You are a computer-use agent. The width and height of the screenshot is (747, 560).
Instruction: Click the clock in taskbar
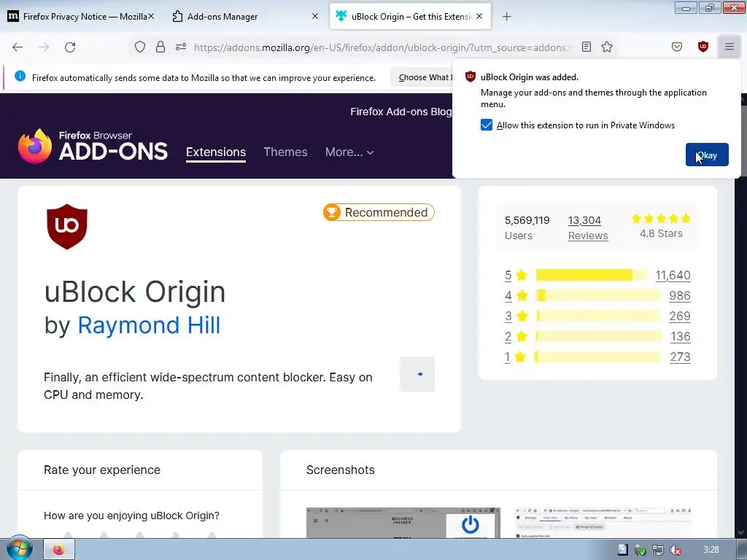tap(711, 550)
